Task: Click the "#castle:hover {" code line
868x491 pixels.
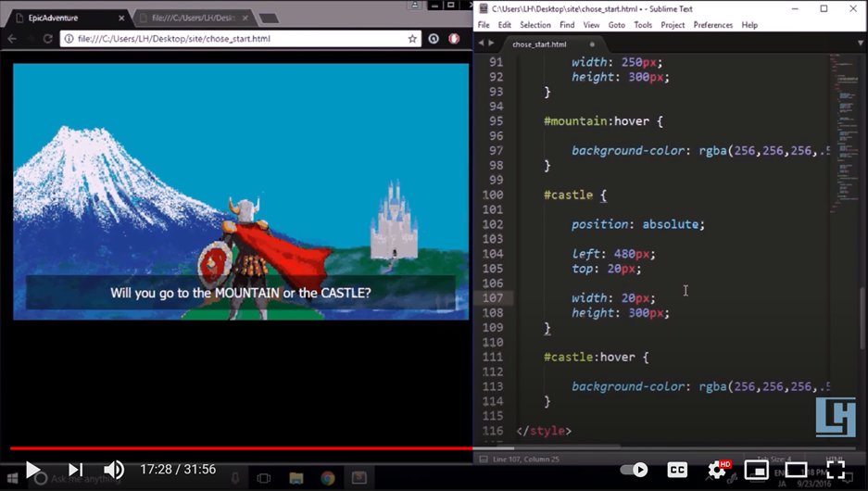Action: tap(597, 357)
